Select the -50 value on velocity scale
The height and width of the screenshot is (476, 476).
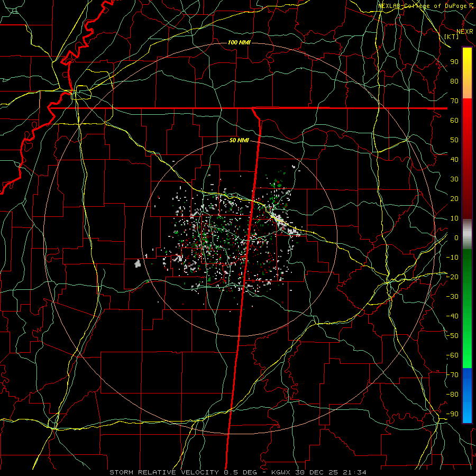click(x=452, y=336)
